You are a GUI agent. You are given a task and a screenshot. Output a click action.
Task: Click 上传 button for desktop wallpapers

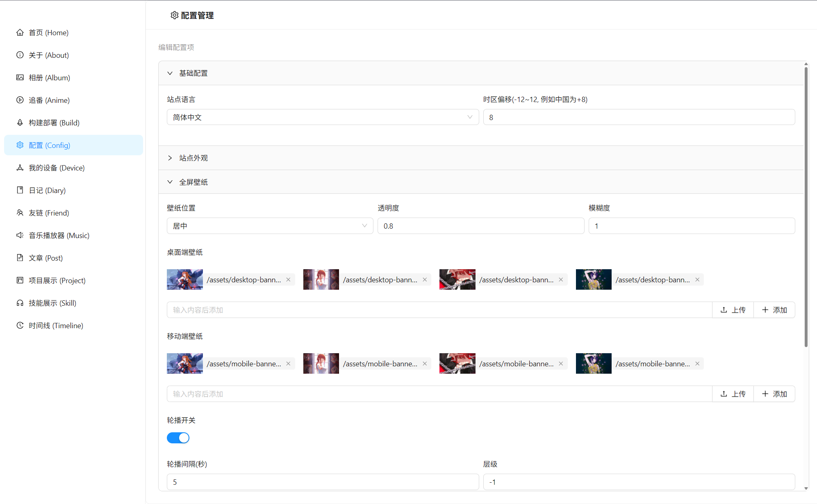coord(733,310)
